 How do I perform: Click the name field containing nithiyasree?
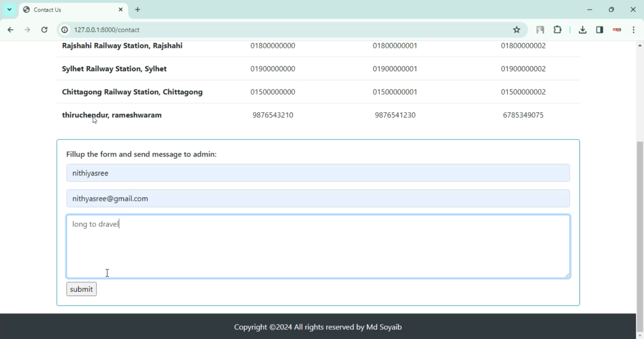pos(318,173)
